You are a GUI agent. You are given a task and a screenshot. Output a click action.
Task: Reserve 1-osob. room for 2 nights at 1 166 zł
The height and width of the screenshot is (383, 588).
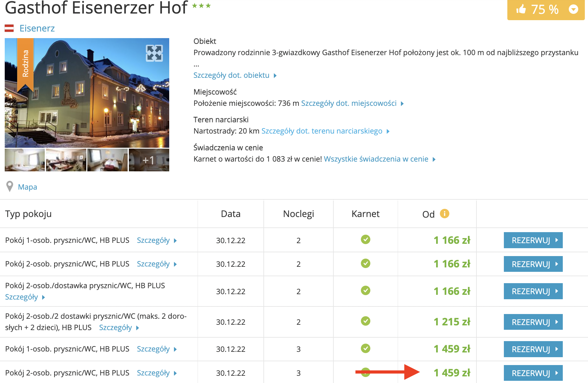(x=533, y=240)
